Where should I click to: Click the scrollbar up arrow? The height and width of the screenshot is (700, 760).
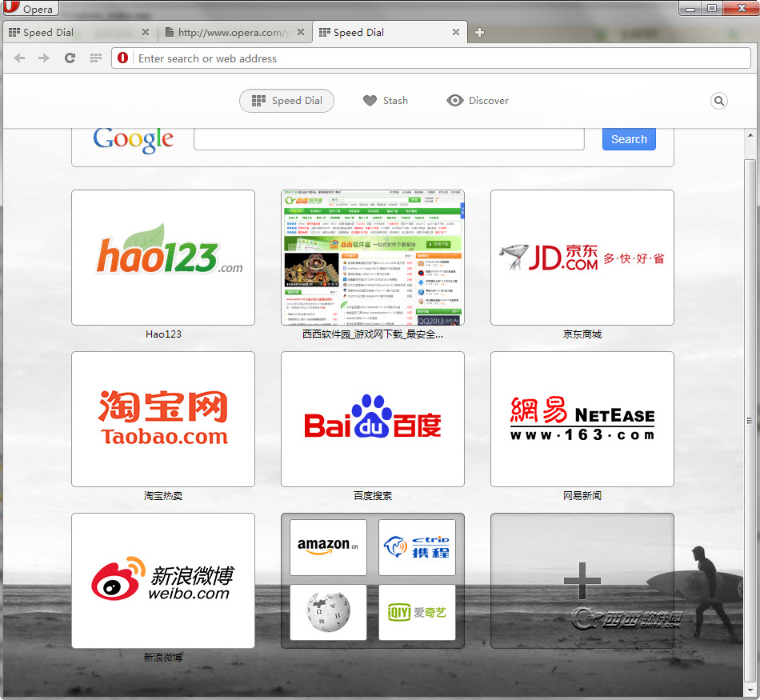click(750, 135)
